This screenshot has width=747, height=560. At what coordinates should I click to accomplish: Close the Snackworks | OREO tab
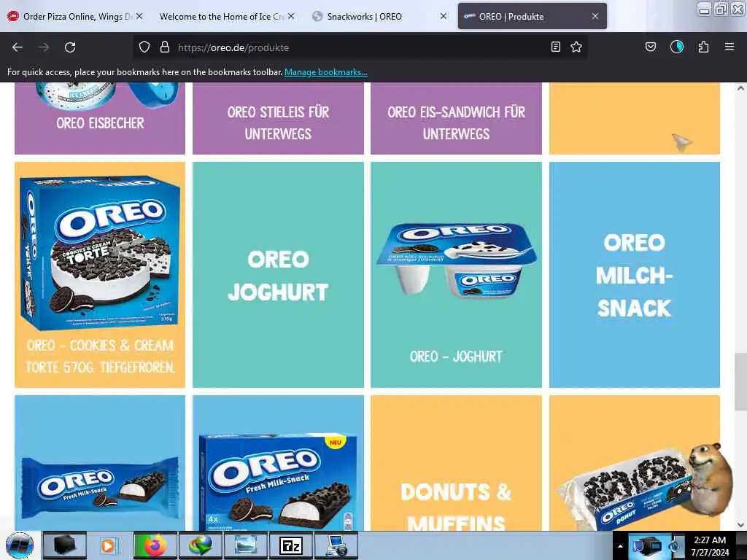point(443,16)
